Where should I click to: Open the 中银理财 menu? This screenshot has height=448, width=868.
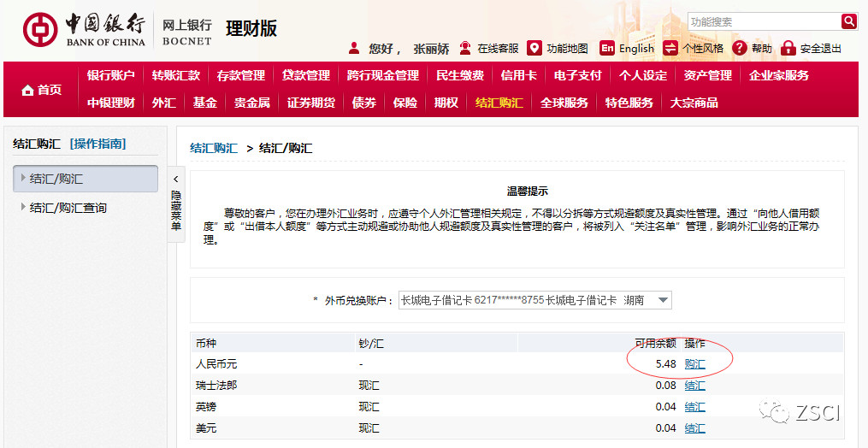pos(110,103)
